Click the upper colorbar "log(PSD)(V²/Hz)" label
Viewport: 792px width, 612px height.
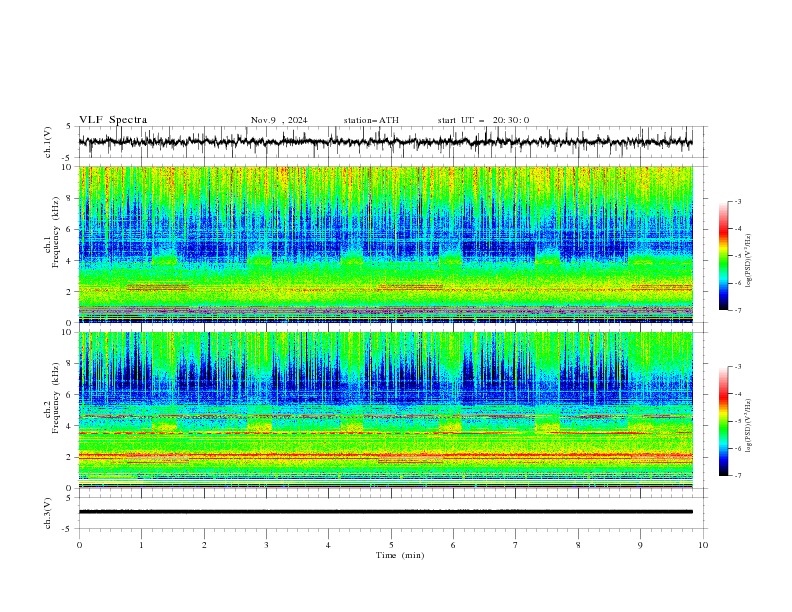750,261
